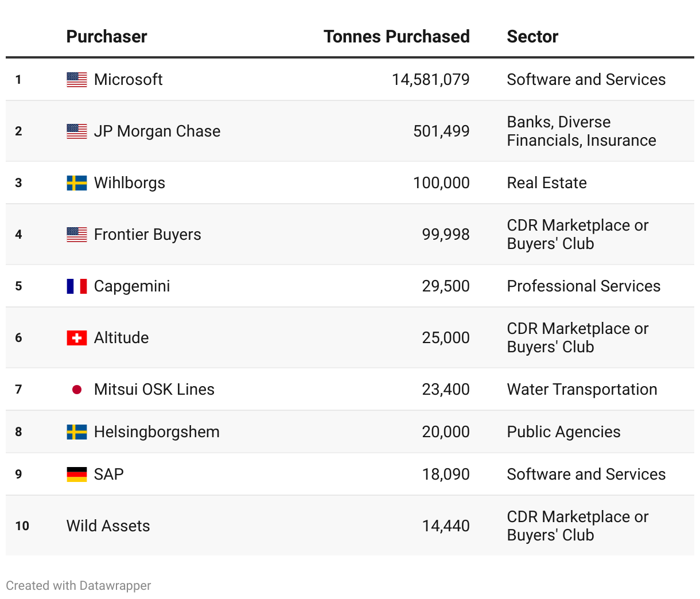Click the Sector column header

pos(532,37)
